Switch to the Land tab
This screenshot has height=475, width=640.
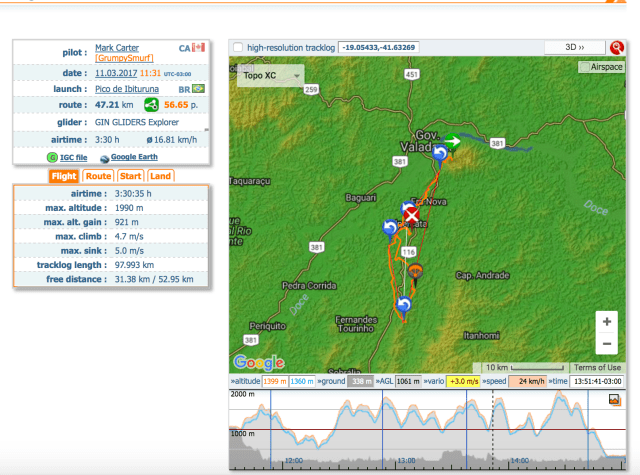coord(161,176)
